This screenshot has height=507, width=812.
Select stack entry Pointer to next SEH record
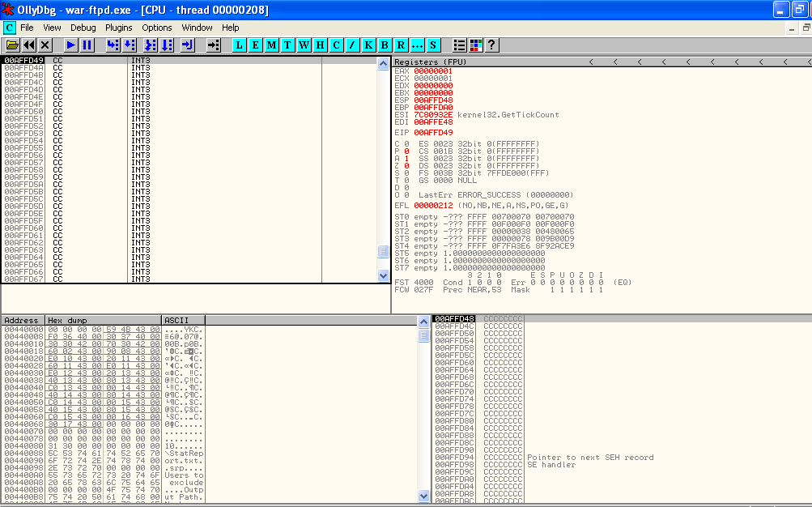point(590,458)
